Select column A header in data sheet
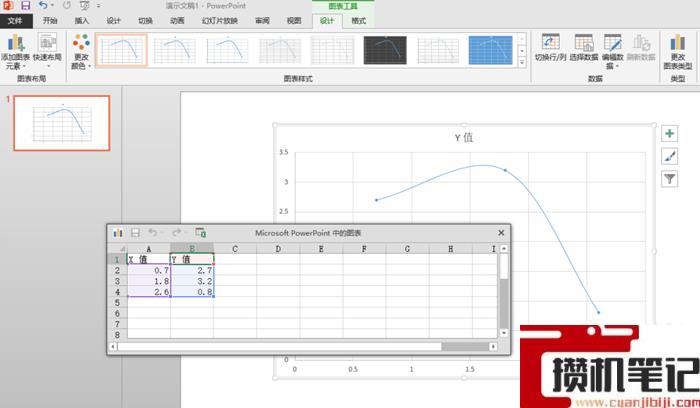This screenshot has height=408, width=700. coord(149,249)
